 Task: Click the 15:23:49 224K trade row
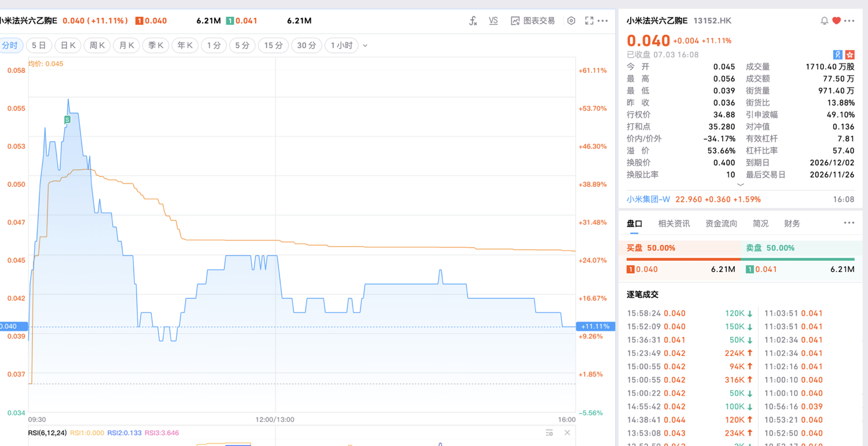[690, 353]
